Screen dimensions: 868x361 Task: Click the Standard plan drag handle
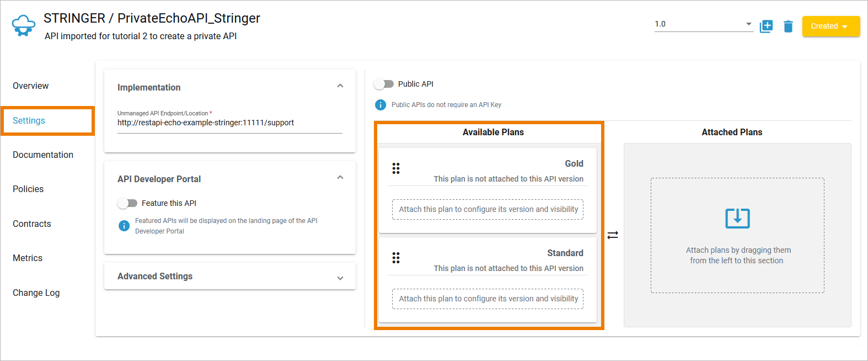coord(396,258)
